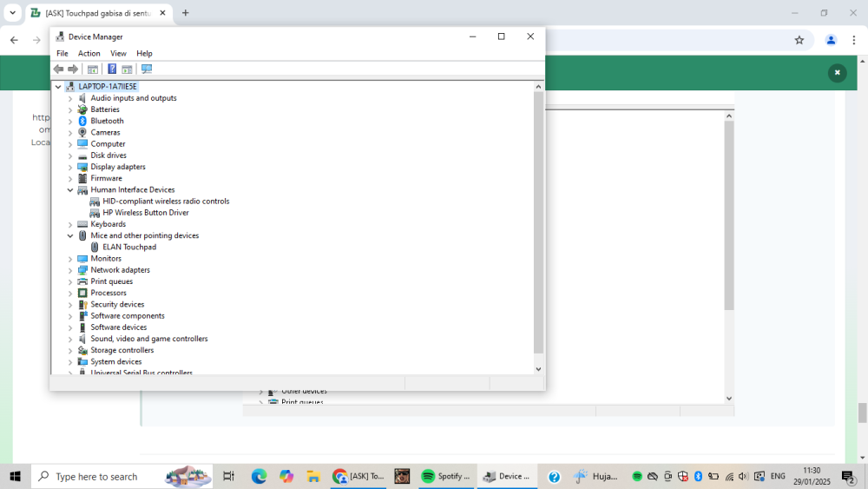Open Task View on the taskbar
This screenshot has width=868, height=489.
tap(228, 476)
